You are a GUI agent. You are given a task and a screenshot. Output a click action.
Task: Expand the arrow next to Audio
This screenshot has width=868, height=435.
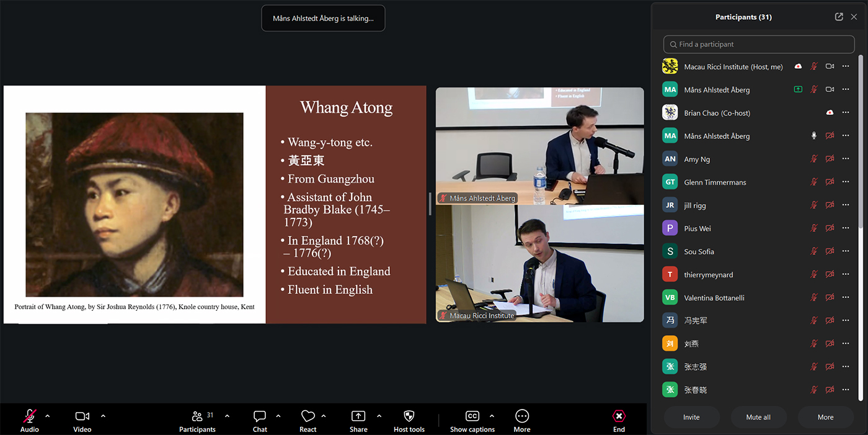click(x=48, y=416)
